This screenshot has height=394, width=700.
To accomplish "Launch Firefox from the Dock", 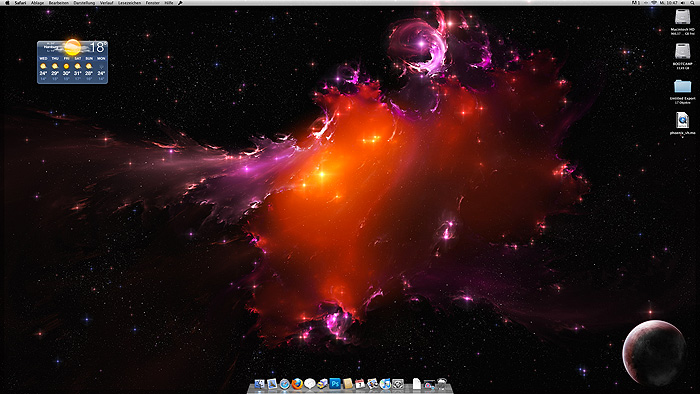I will point(297,384).
